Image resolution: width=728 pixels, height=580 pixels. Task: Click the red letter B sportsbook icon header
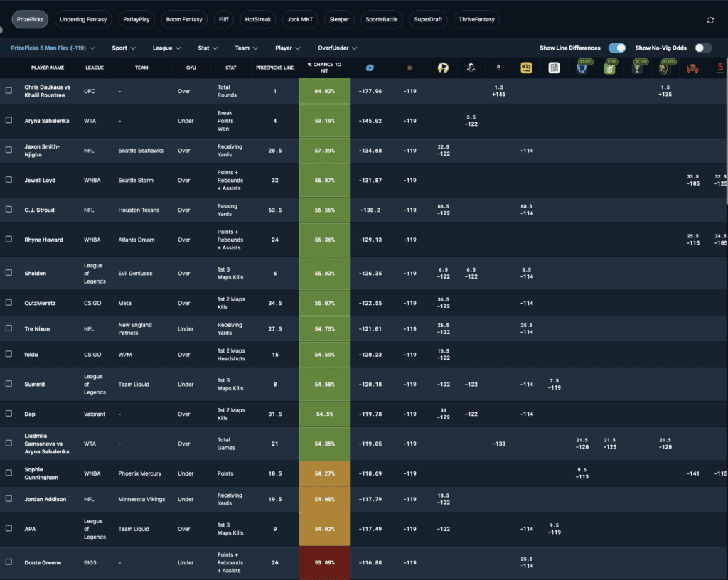(720, 68)
